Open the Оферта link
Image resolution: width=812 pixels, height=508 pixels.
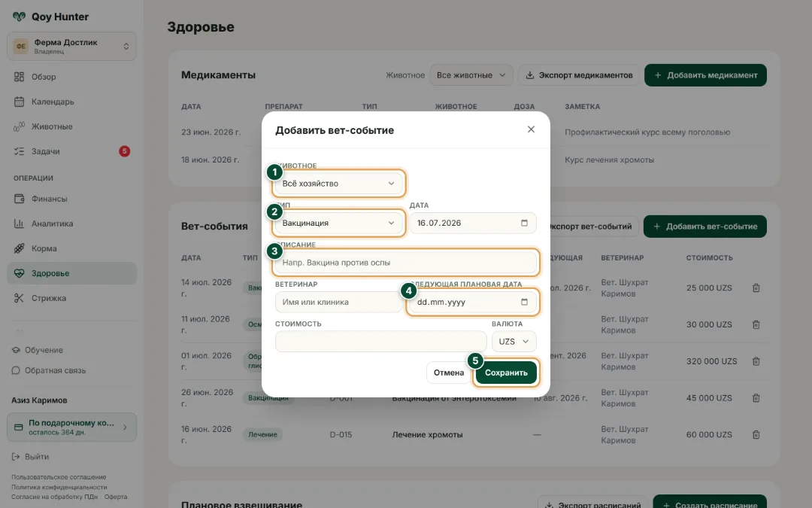[x=116, y=497]
